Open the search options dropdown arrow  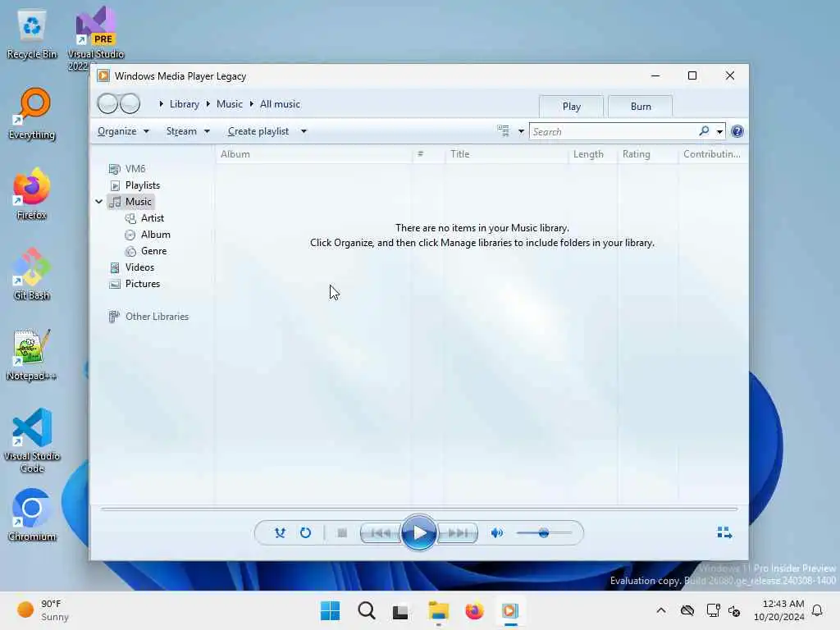click(x=719, y=131)
